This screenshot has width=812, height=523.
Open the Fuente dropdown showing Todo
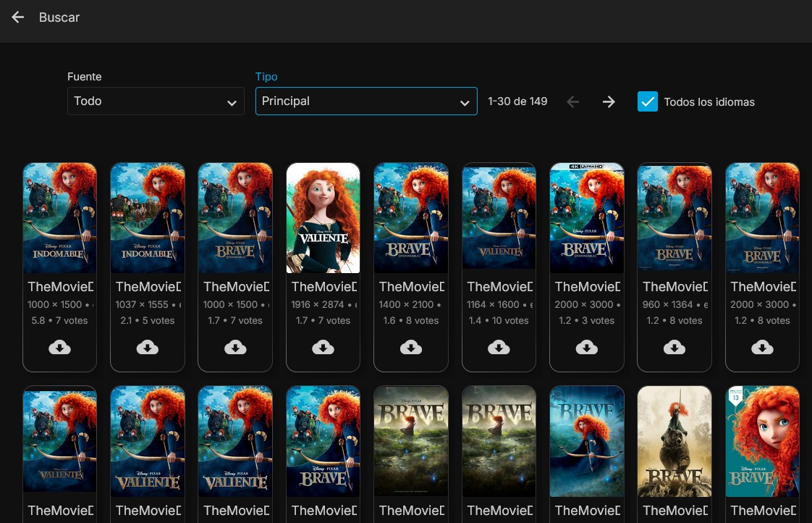coord(155,101)
